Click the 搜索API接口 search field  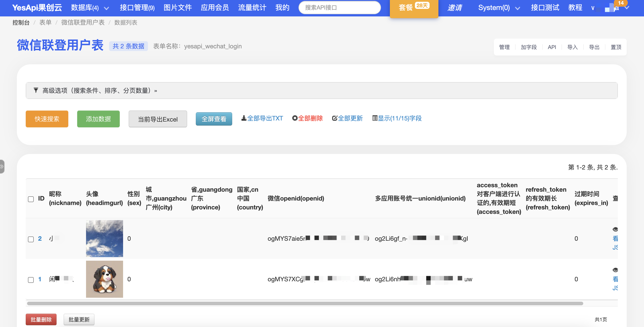[x=339, y=8]
